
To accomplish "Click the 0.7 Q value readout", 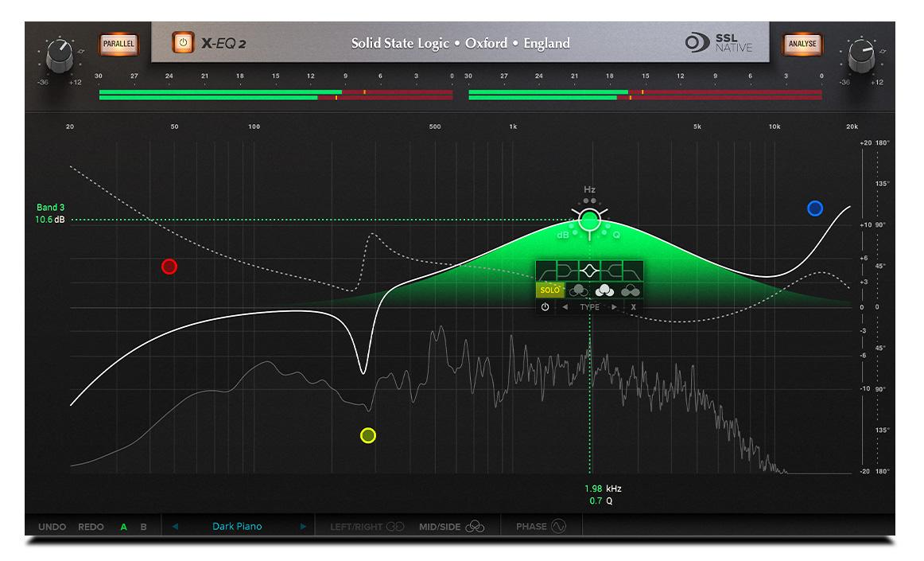I will (x=600, y=501).
